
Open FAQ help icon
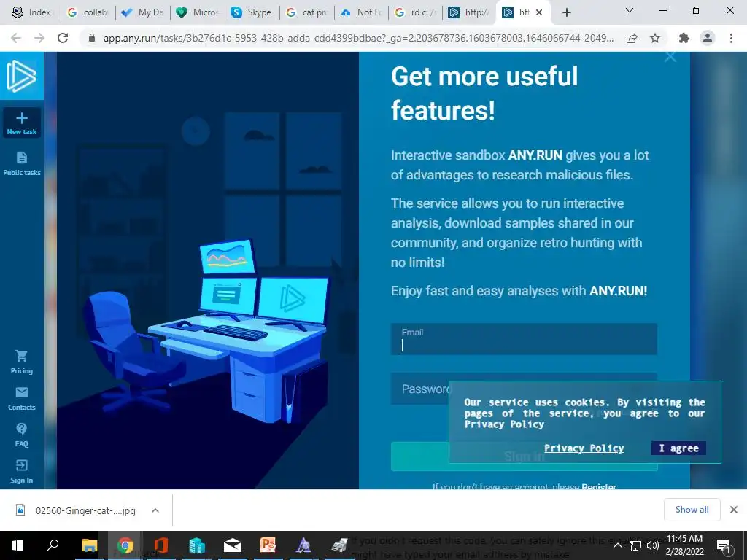click(21, 435)
